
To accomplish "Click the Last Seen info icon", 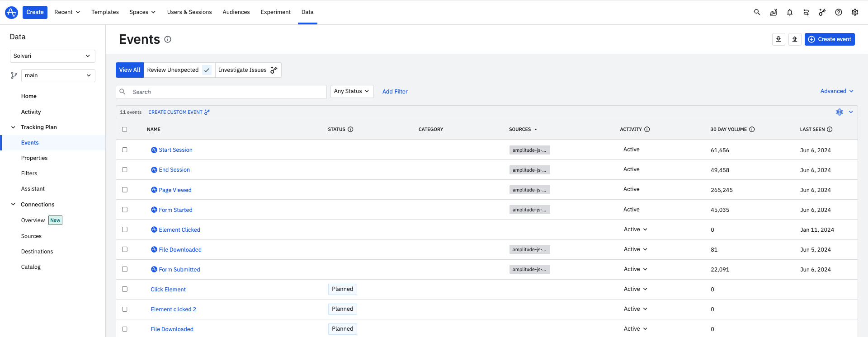I will click(x=830, y=129).
